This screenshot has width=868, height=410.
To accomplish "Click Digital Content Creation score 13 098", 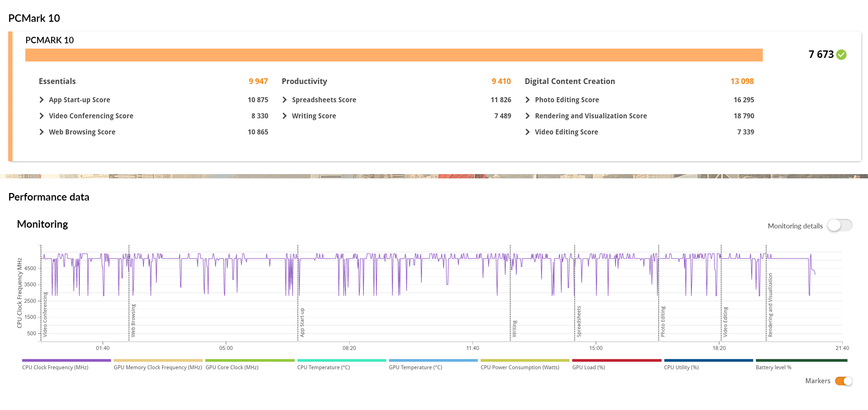I will pos(742,81).
